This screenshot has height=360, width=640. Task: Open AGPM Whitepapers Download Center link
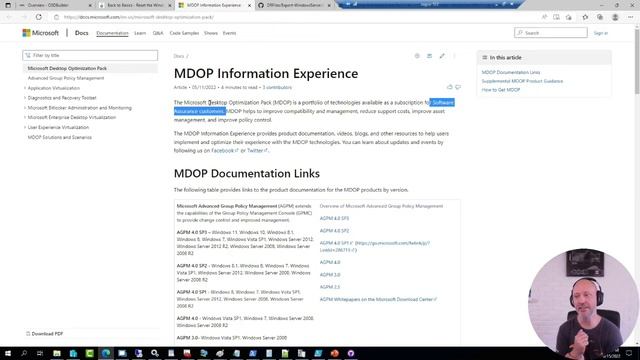coord(378,299)
